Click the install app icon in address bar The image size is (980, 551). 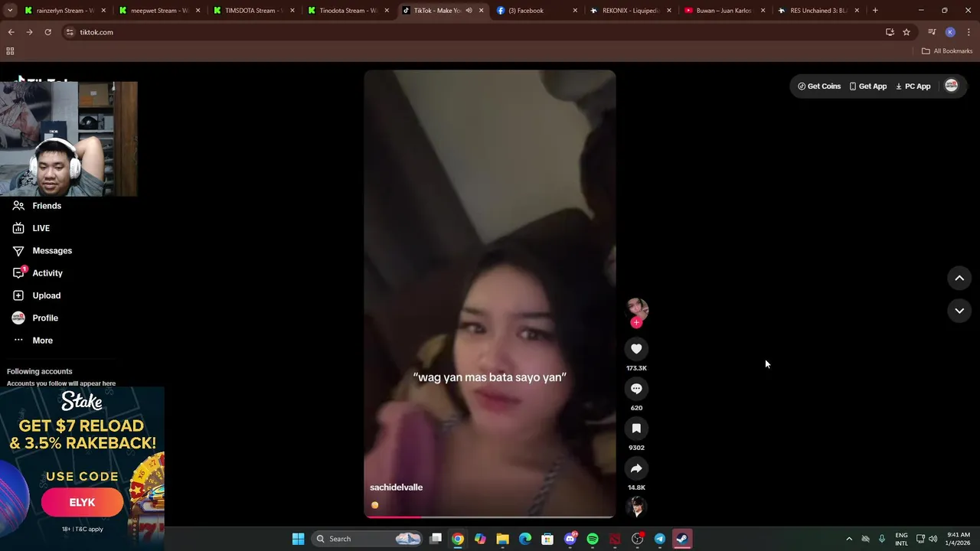(890, 32)
